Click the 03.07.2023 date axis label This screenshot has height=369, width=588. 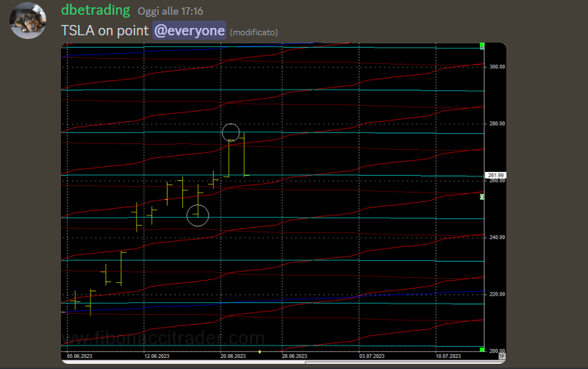[x=372, y=357]
